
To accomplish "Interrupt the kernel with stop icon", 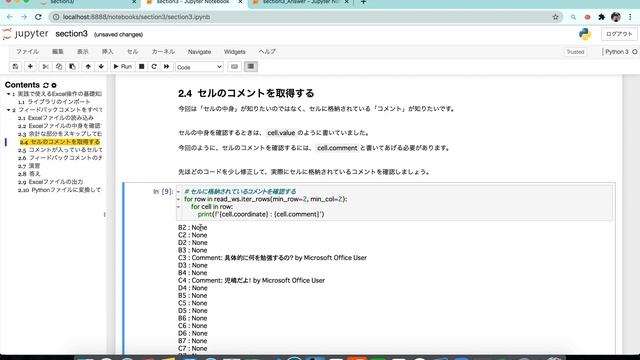I will point(142,67).
